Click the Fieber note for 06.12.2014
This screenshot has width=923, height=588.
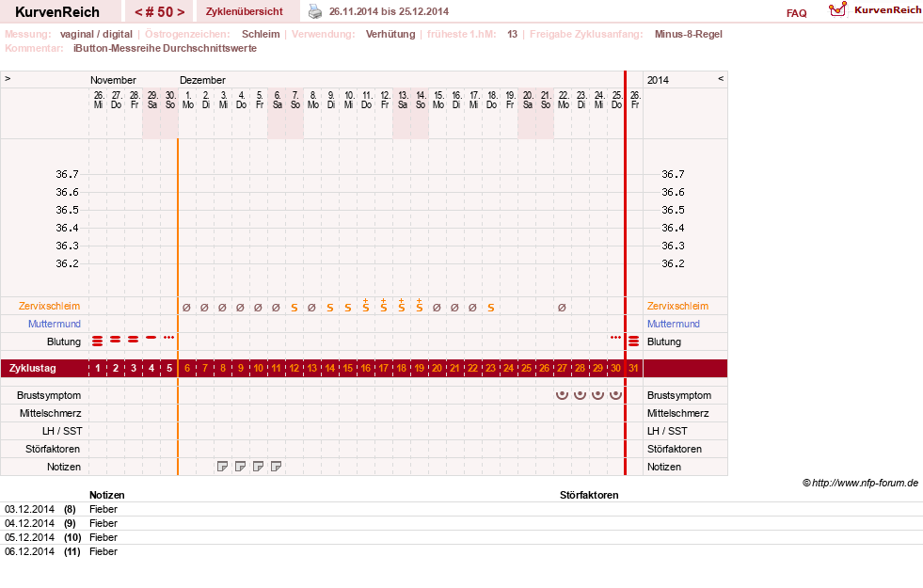103,551
